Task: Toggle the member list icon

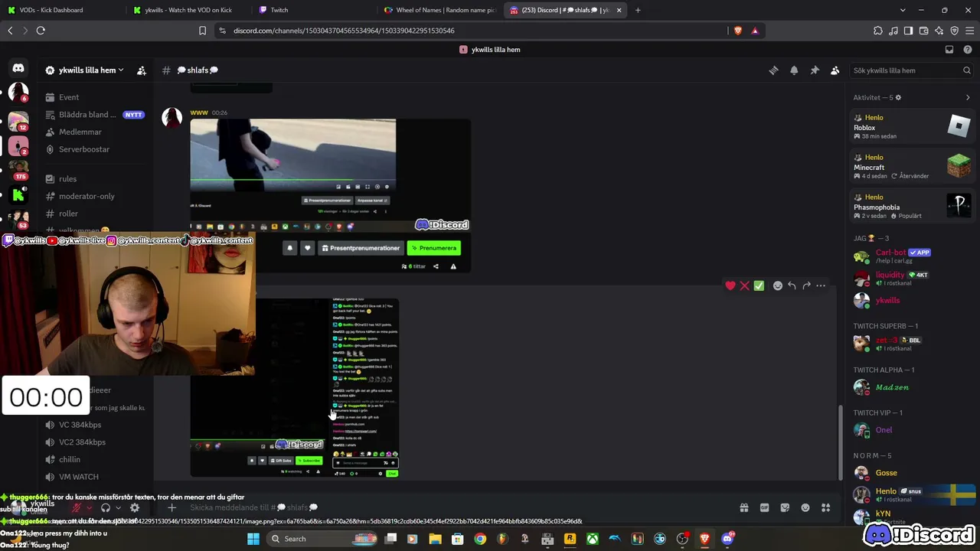Action: (835, 70)
